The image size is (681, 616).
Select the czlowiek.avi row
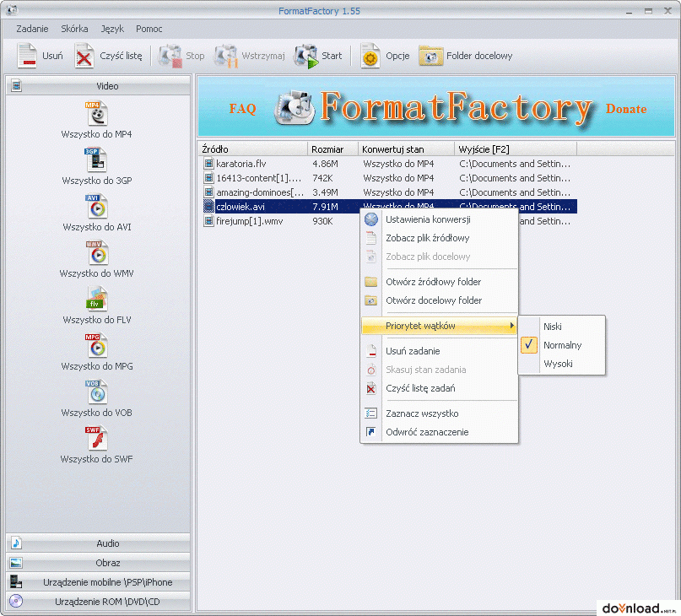coord(390,207)
